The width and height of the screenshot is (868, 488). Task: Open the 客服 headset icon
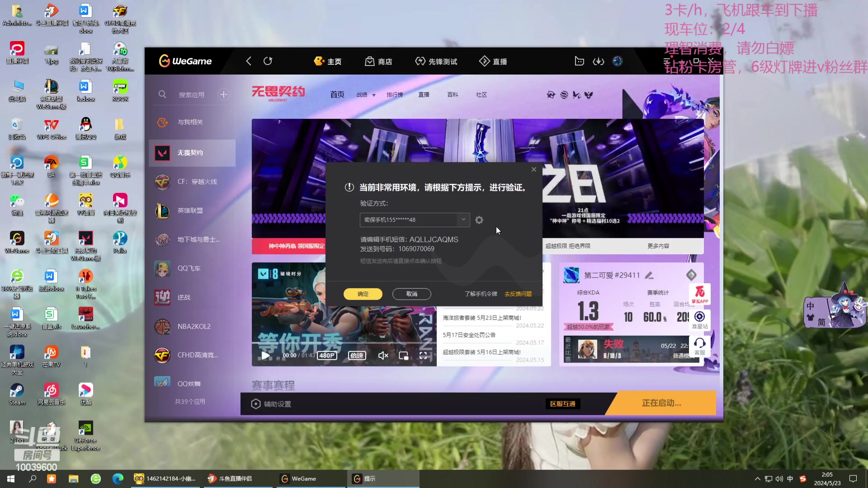coord(700,346)
